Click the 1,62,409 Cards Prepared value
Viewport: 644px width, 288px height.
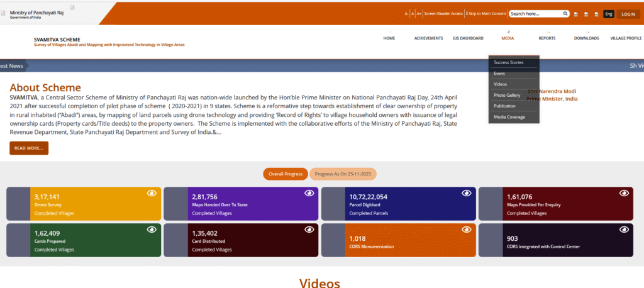(x=47, y=233)
